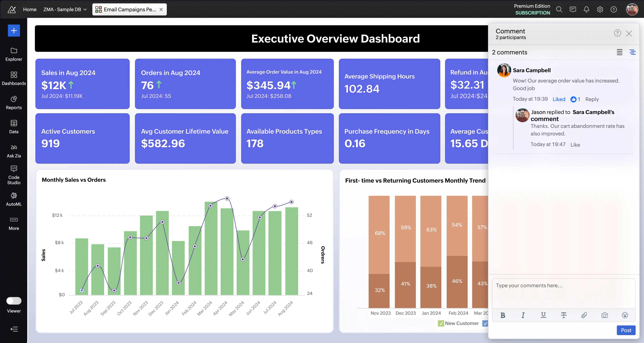Open Reports in the sidebar
Viewport: 644px width, 343px height.
tap(14, 103)
